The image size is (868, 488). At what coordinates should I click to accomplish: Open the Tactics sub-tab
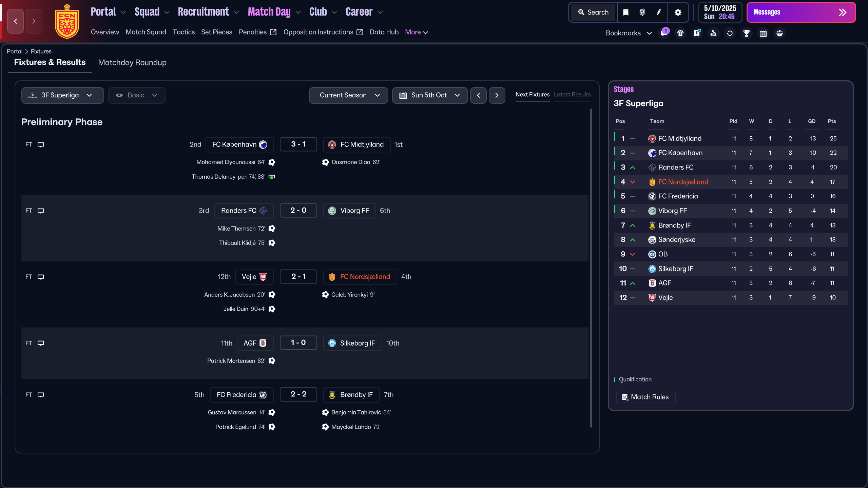coord(184,32)
